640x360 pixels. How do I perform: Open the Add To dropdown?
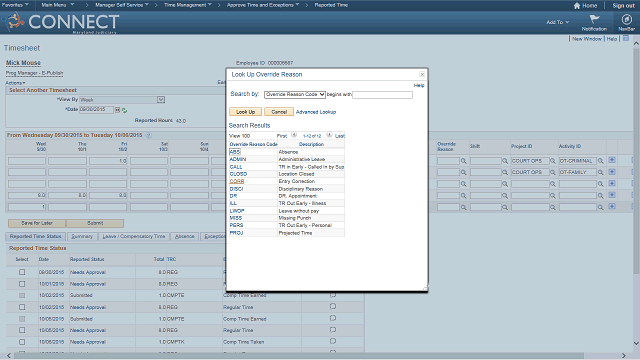[558, 22]
